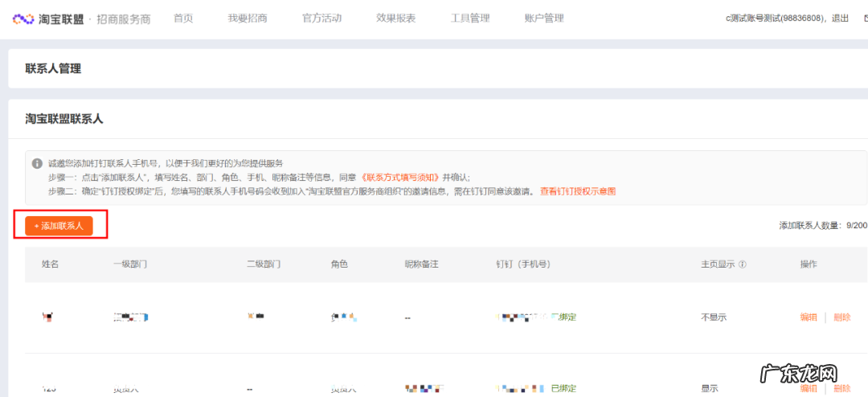868x397 pixels.
Task: Click the 昵称备注 column header
Action: 422,264
